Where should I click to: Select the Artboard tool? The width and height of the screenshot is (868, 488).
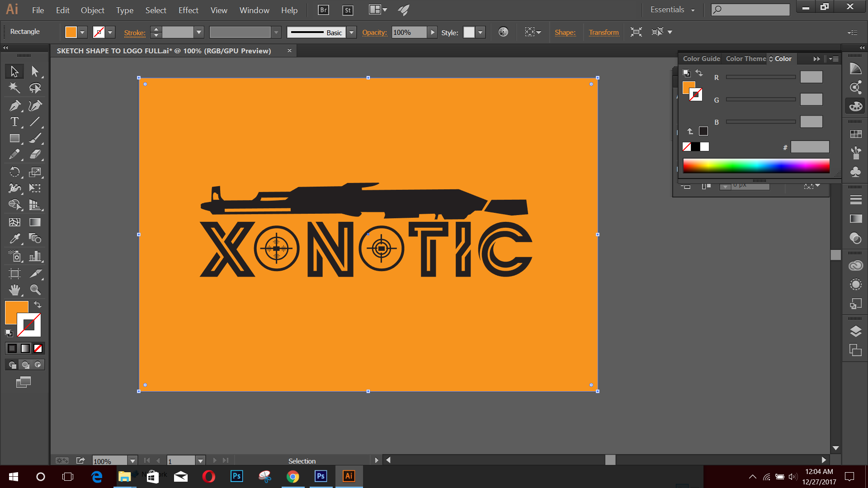click(x=14, y=273)
